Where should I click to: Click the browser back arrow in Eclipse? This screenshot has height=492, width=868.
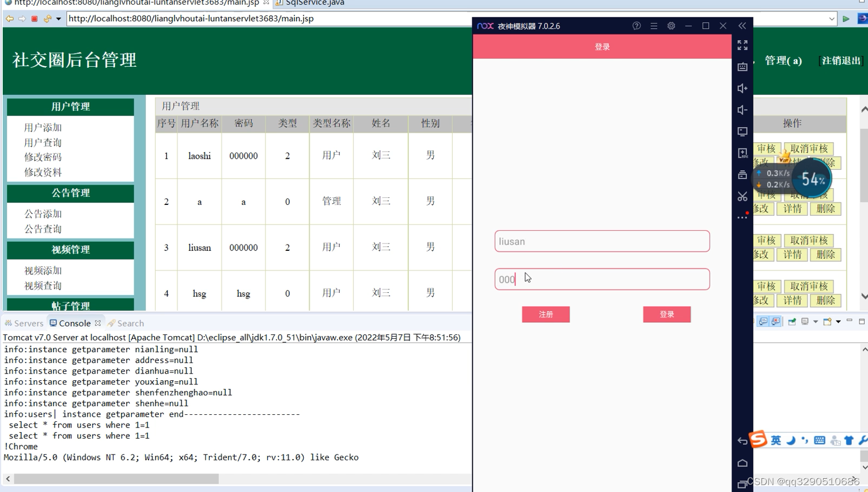(x=9, y=18)
